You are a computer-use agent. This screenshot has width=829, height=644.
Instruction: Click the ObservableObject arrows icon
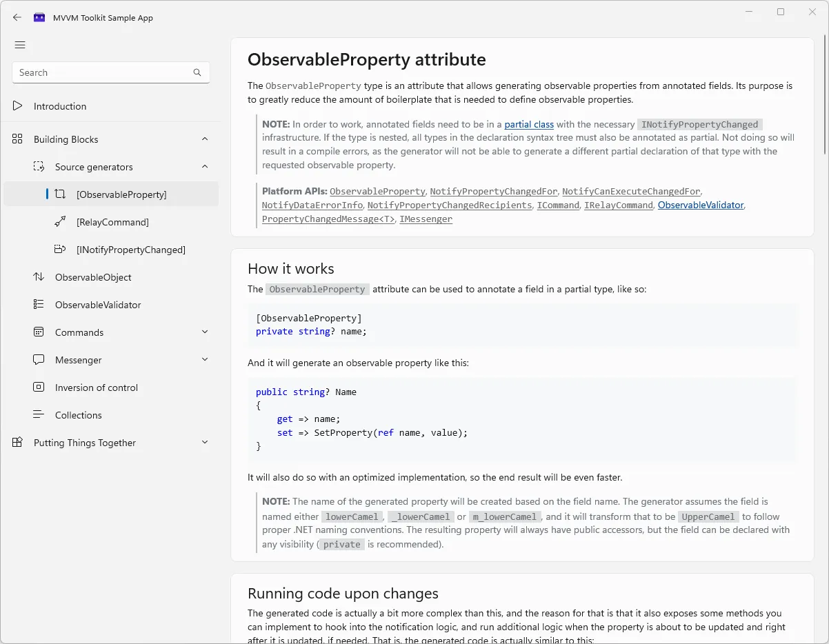39,277
